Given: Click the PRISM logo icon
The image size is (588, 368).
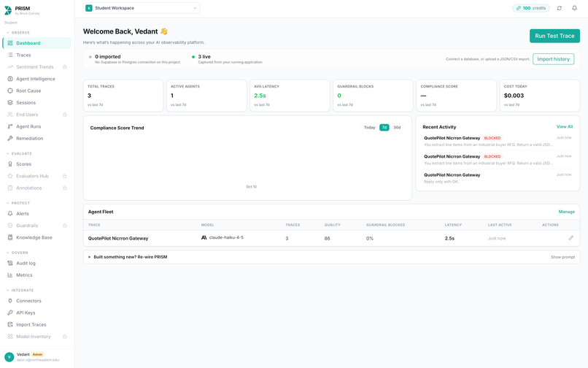Looking at the screenshot, I should tap(8, 10).
